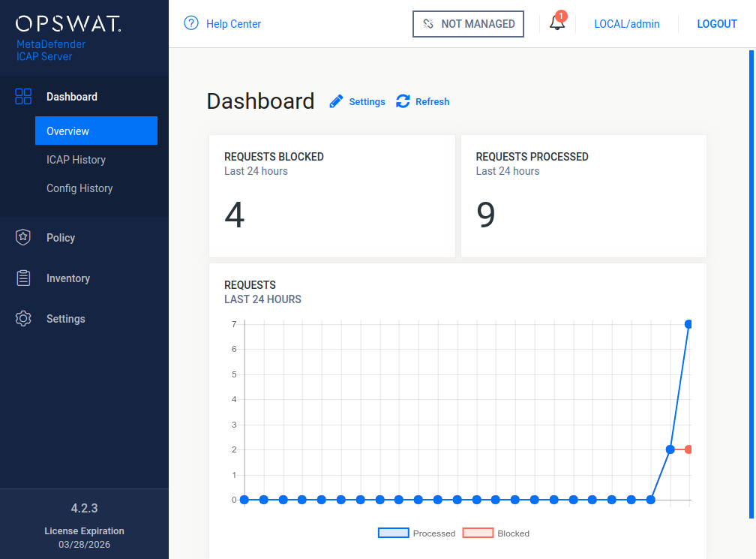Toggle the Processed legend swatch
This screenshot has height=559, width=756.
coord(394,533)
